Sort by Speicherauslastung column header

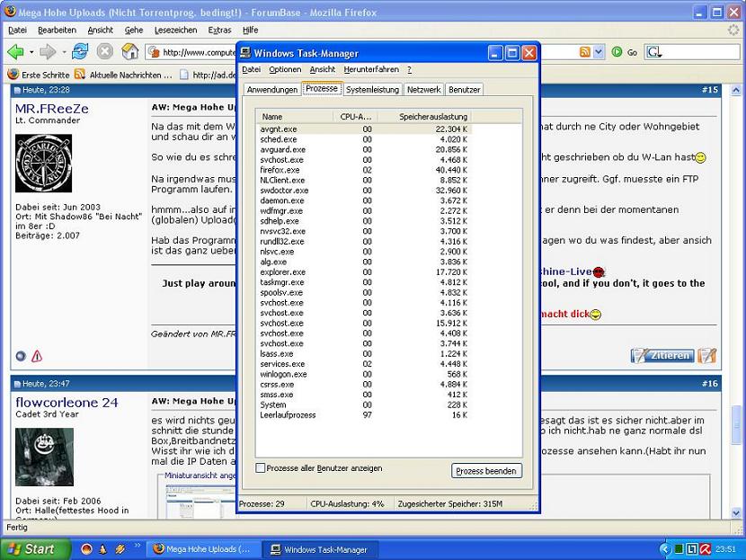click(426, 117)
